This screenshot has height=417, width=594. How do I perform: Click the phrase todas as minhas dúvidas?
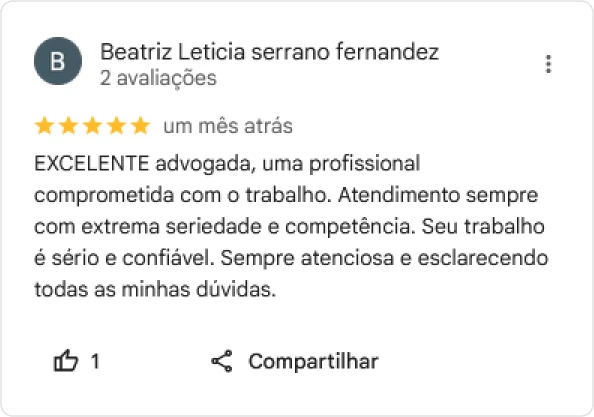click(x=155, y=290)
